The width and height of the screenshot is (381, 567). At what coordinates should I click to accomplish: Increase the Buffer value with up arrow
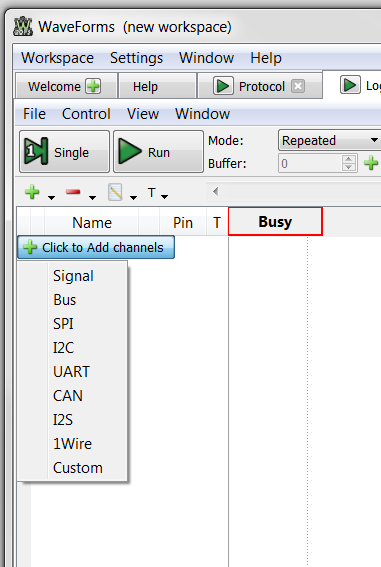coord(348,159)
